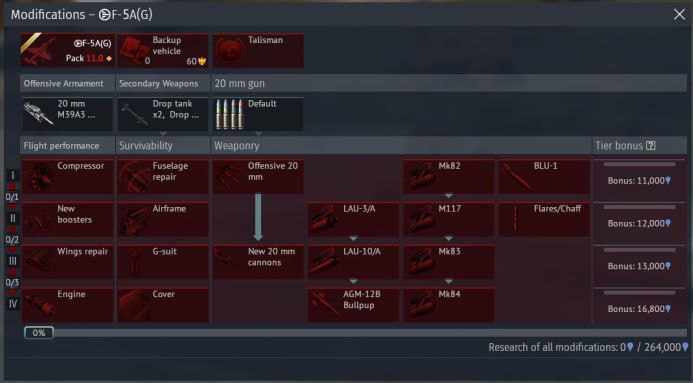Screen dimensions: 693x383
Task: Click the Talisman purchase button
Action: coord(258,50)
